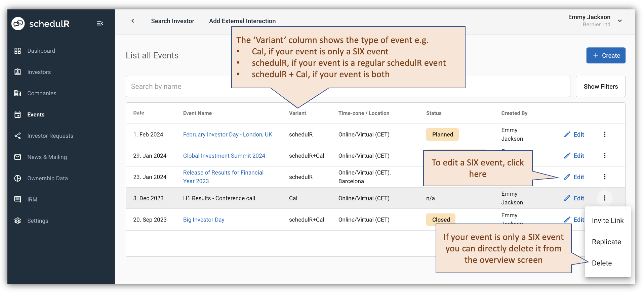
Task: Open February Investor Day - London, UK event
Action: 228,135
